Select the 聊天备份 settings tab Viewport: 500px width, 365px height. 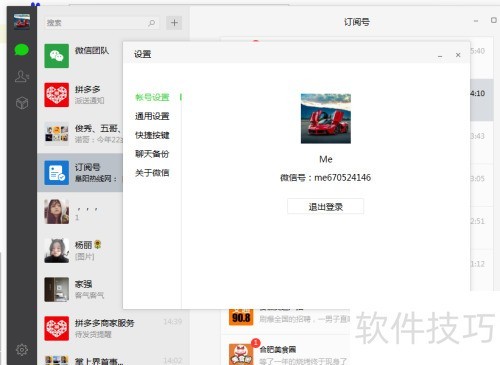tap(152, 154)
